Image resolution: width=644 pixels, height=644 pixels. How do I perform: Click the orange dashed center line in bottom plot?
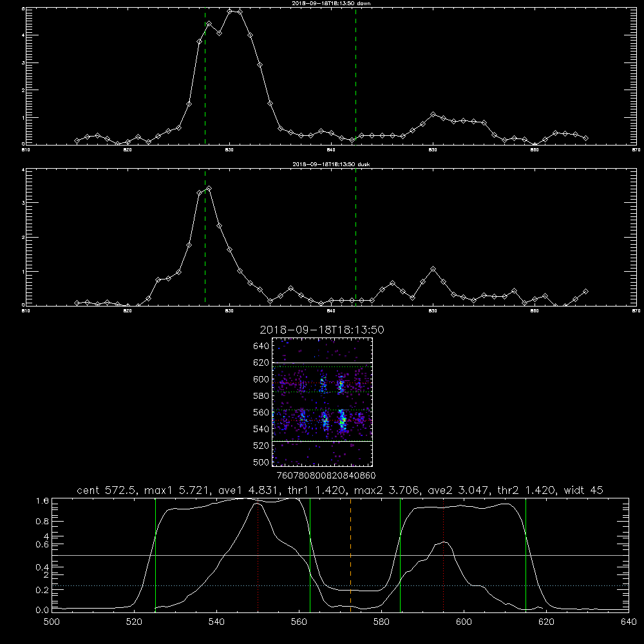click(351, 554)
